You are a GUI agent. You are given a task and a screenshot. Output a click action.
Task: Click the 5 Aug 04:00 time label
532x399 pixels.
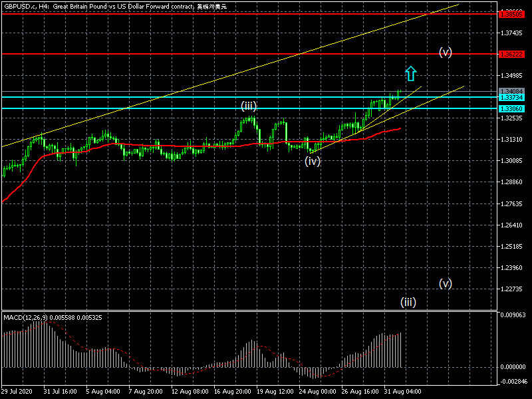pos(103,392)
